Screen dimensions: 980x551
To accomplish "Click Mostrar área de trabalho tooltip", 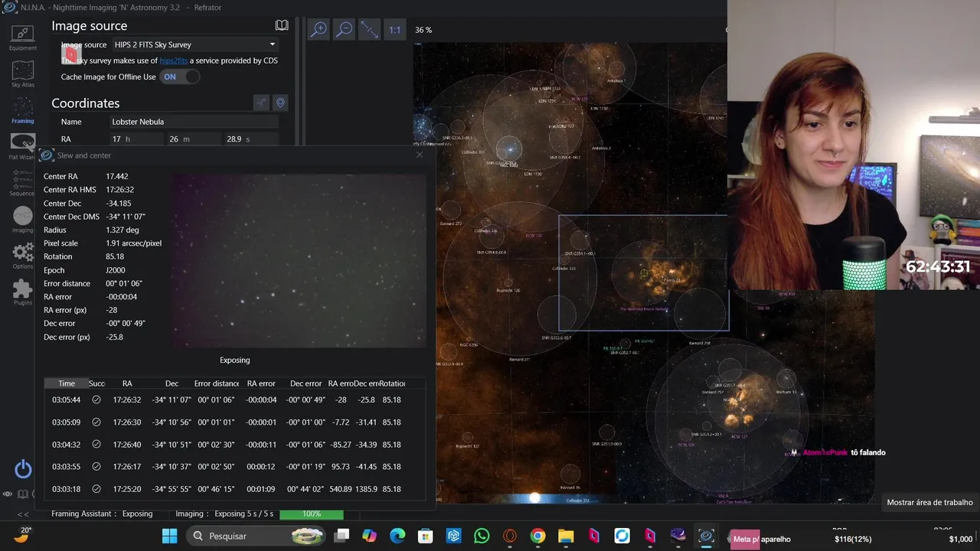I will 929,503.
